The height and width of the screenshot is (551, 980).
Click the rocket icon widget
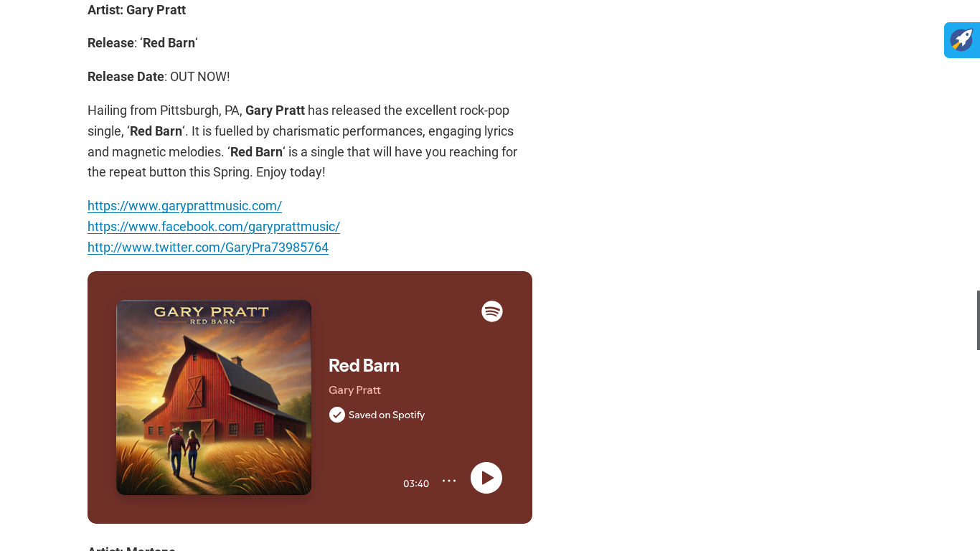962,40
